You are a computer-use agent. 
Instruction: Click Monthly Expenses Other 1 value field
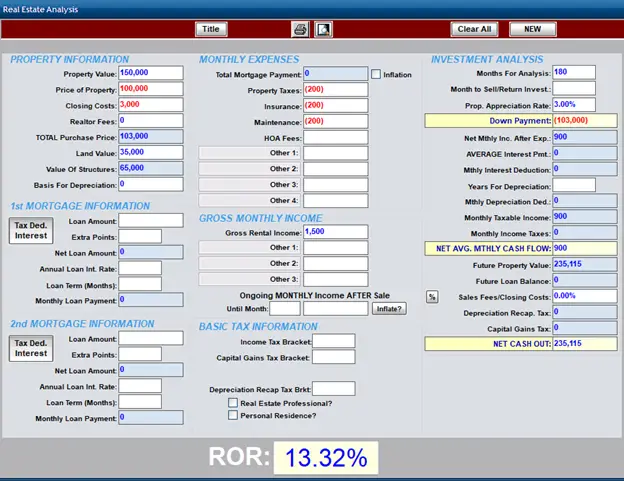[335, 153]
